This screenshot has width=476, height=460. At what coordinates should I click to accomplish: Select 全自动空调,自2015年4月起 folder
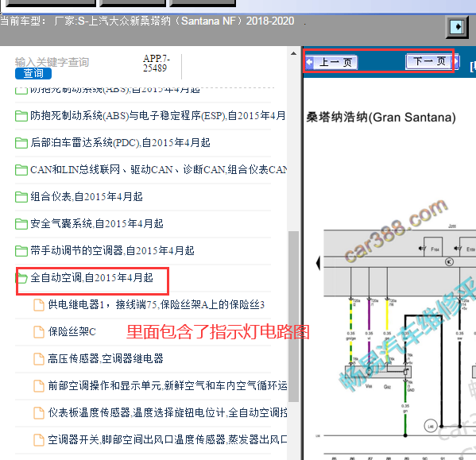click(x=91, y=277)
